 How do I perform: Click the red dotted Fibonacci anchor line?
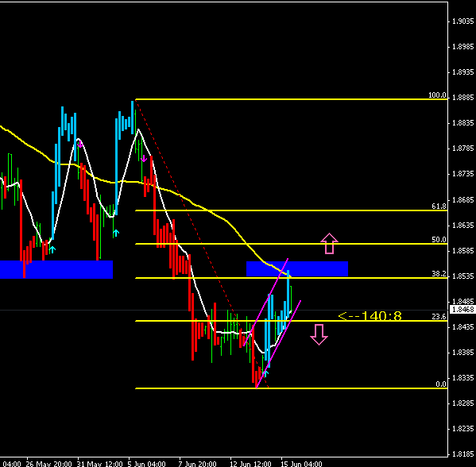(202, 245)
